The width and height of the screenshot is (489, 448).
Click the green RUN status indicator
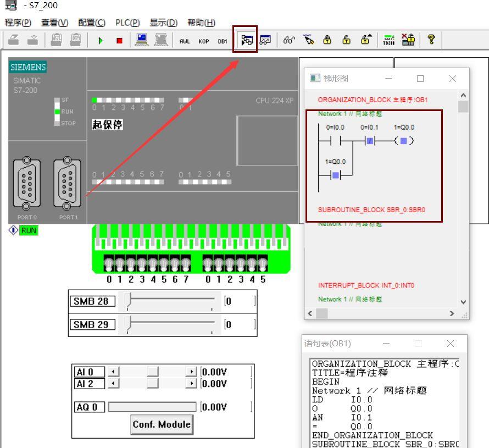tap(29, 230)
